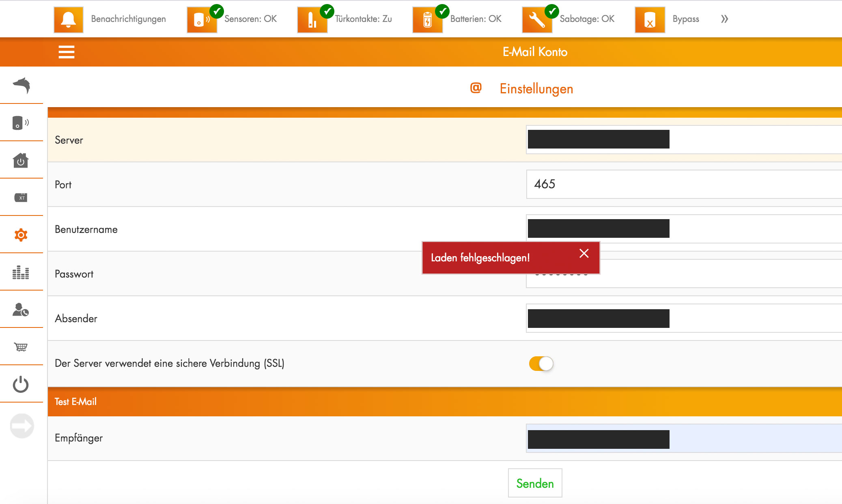842x504 pixels.
Task: Click the Sabotage wrench icon
Action: [537, 19]
